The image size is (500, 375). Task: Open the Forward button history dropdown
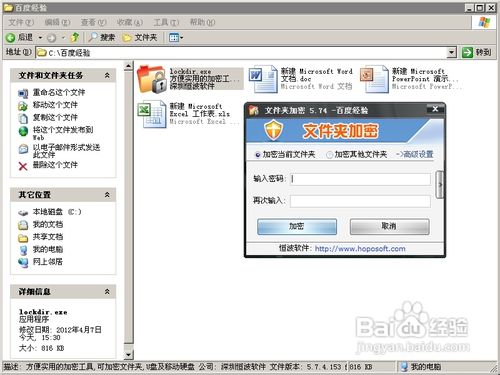click(62, 38)
